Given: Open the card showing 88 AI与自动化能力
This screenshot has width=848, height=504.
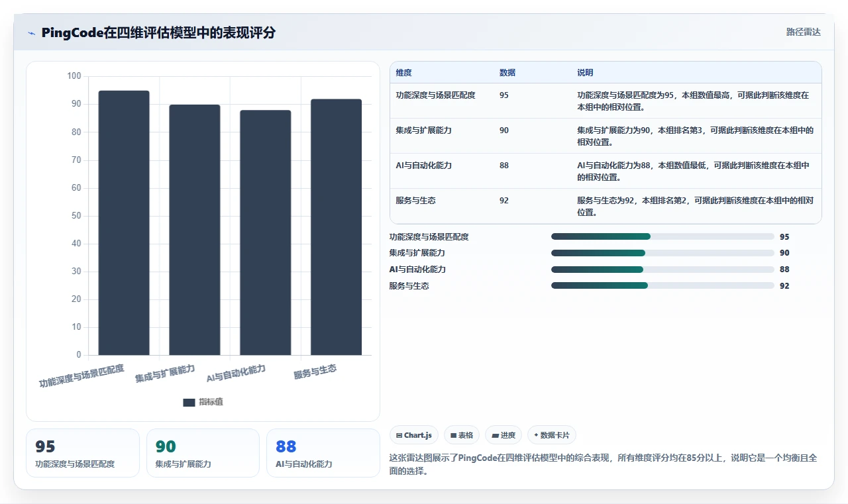Looking at the screenshot, I should click(x=323, y=453).
